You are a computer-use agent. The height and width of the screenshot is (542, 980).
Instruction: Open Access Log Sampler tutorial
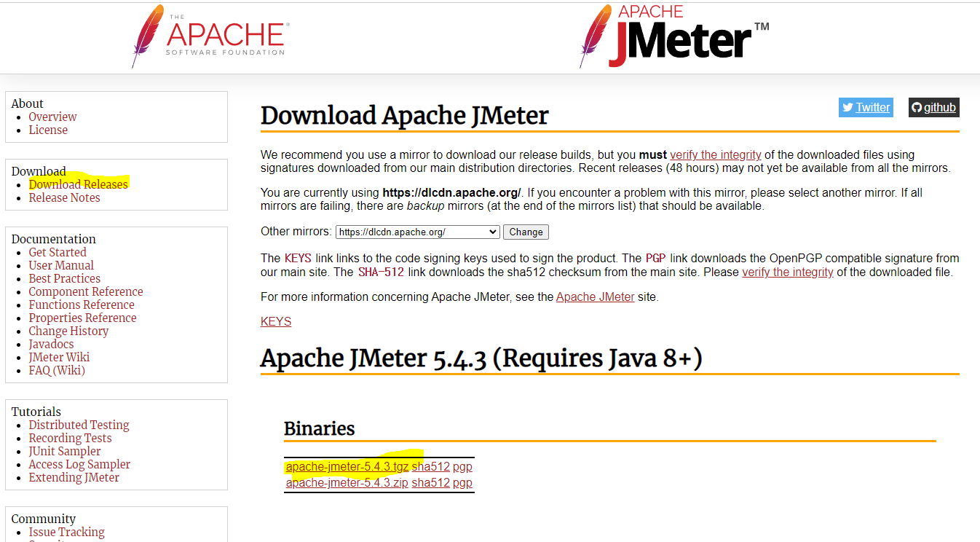coord(79,464)
